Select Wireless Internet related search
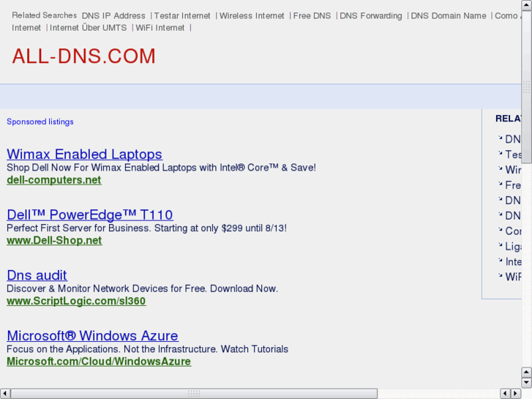532x399 pixels. coord(252,16)
